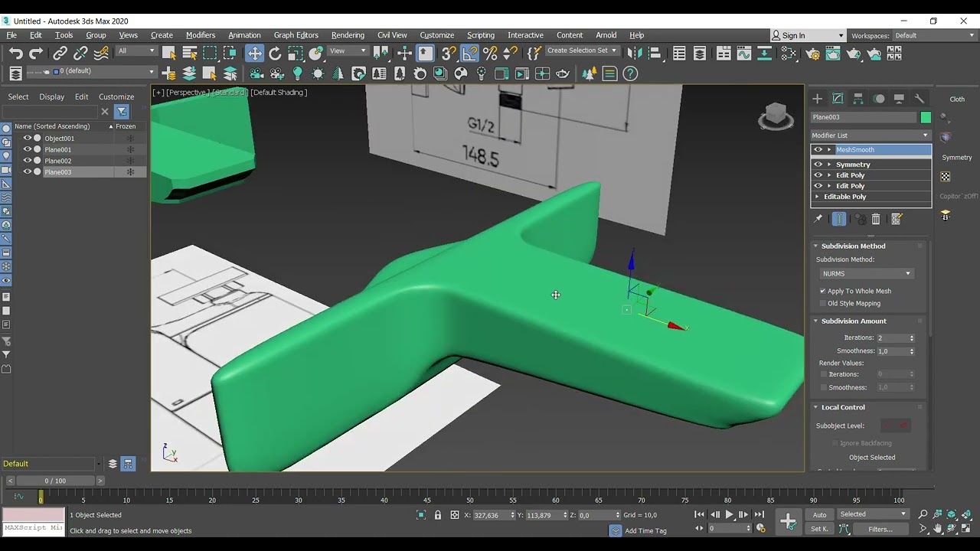980x551 pixels.
Task: Activate the Select and Scale tool
Action: pos(296,53)
